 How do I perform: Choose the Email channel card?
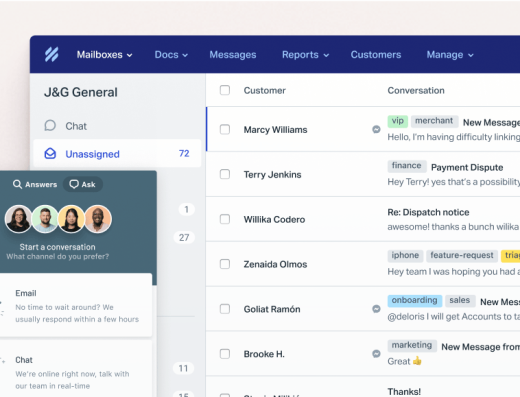(76, 305)
